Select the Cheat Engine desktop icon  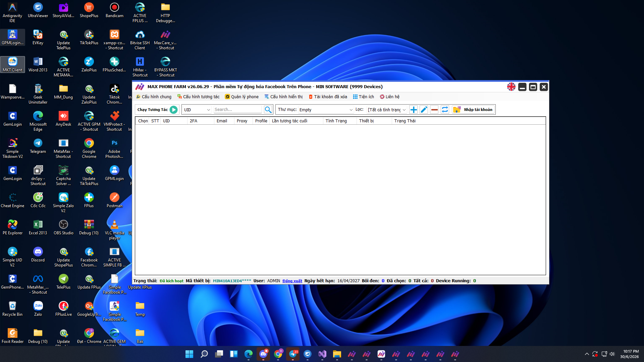click(12, 200)
